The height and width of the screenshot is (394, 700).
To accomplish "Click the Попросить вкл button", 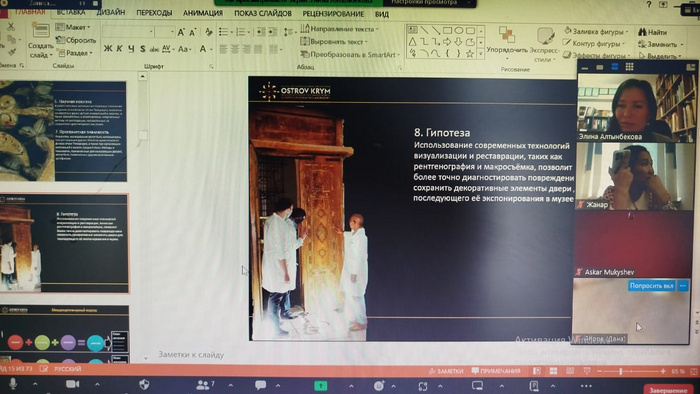I will click(651, 286).
